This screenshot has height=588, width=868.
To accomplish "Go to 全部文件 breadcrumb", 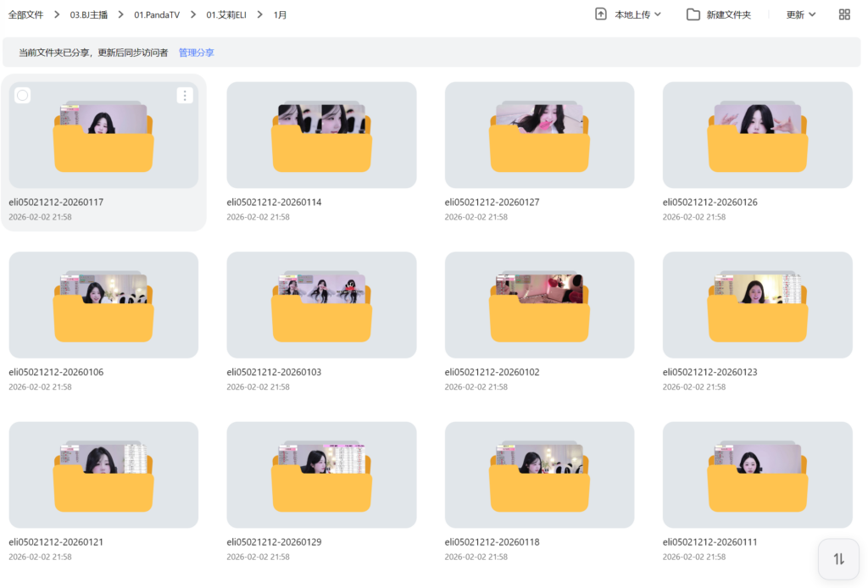I will 25,14.
